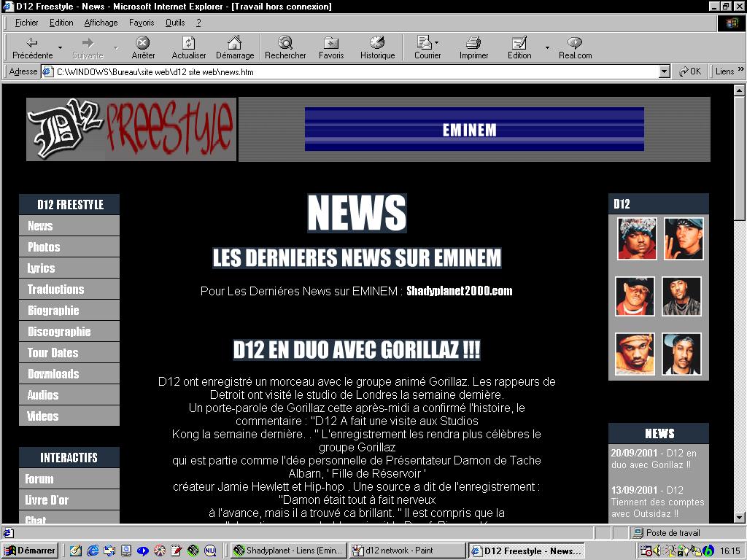
Task: Click the blue eye quick launch icon
Action: tap(143, 551)
